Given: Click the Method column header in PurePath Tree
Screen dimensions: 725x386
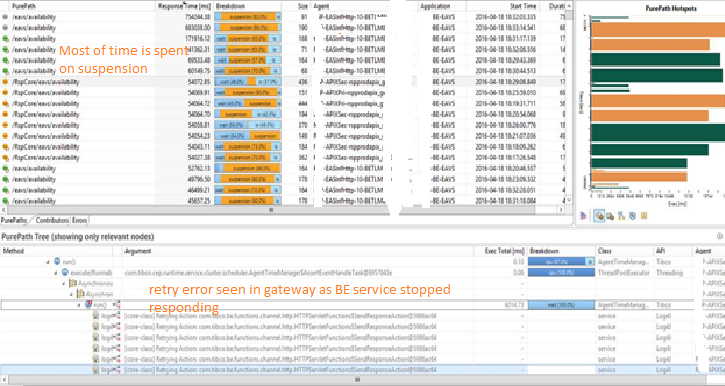Looking at the screenshot, I should pos(13,251).
